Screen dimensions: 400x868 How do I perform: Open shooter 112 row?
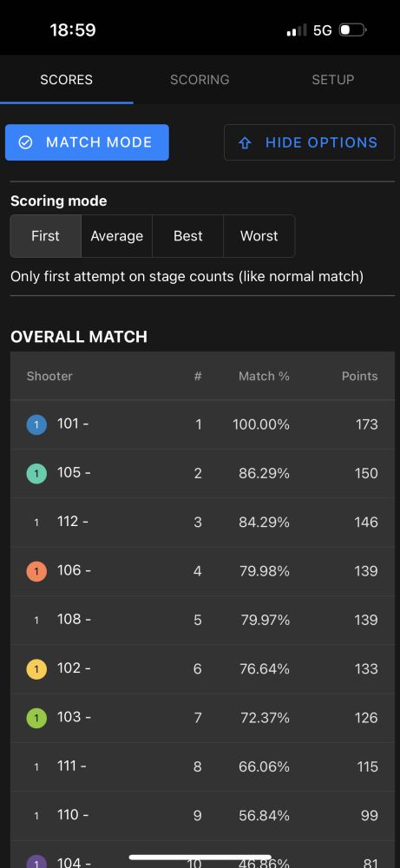pos(202,523)
